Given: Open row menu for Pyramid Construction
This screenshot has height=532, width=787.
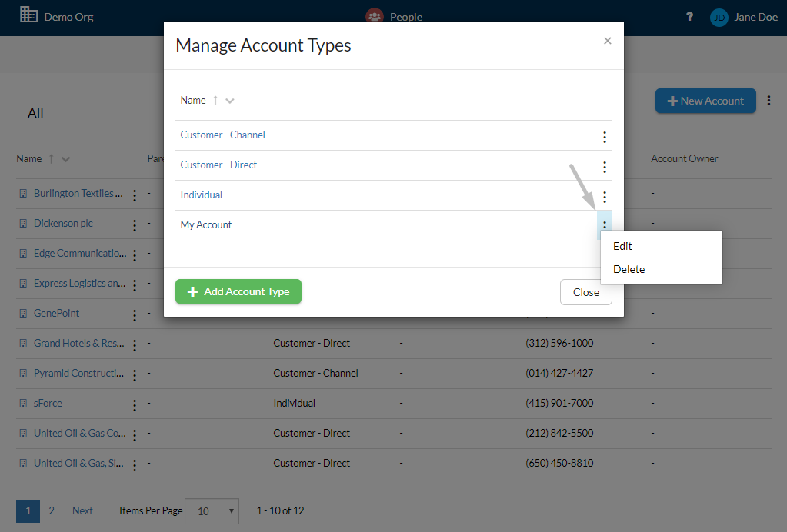Looking at the screenshot, I should coord(135,376).
